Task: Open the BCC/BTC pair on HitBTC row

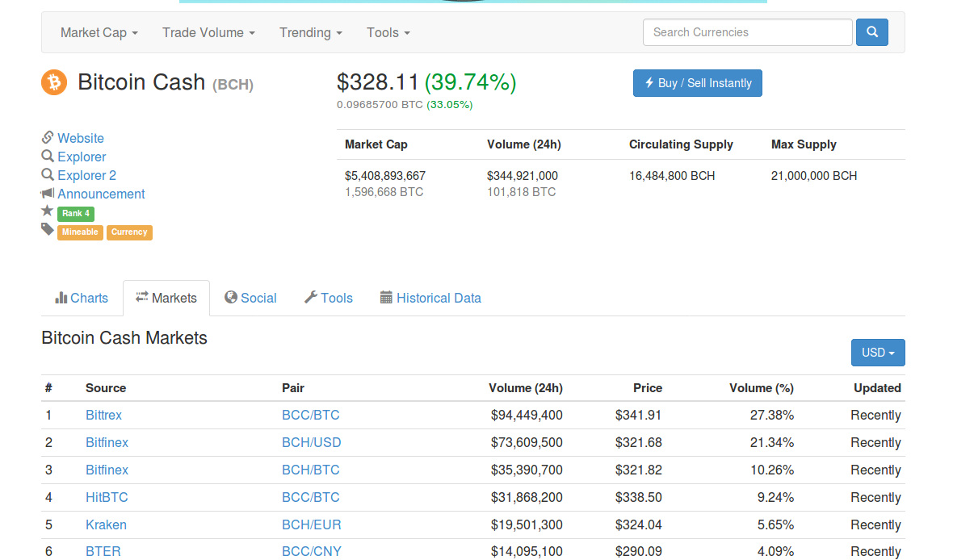Action: tap(311, 497)
